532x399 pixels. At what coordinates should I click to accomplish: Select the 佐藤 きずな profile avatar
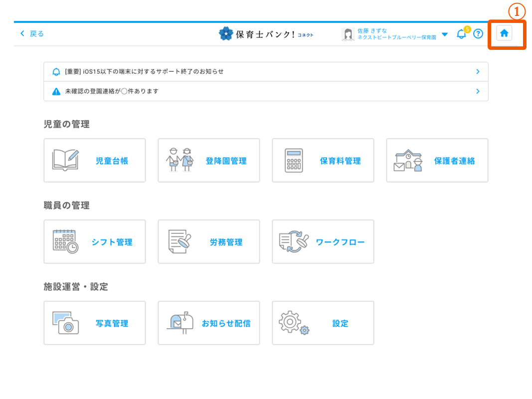348,33
